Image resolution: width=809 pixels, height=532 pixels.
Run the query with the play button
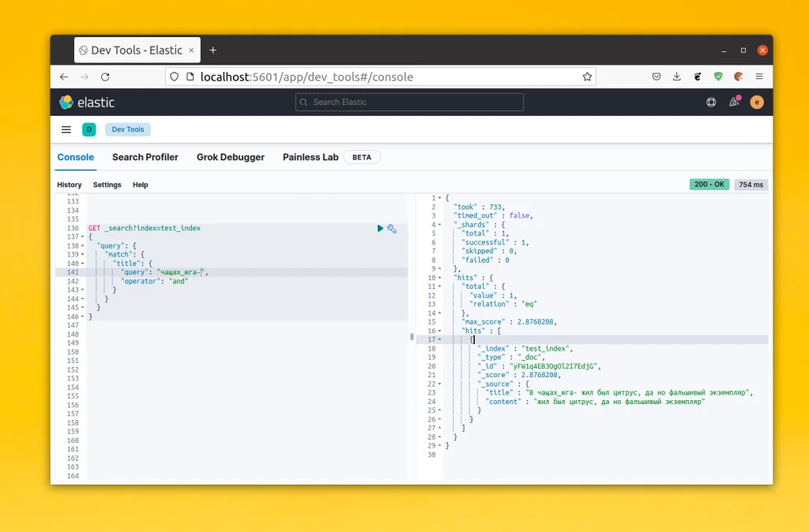(380, 228)
